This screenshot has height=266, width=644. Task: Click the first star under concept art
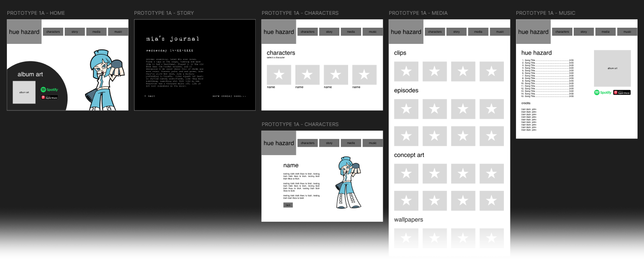(406, 174)
